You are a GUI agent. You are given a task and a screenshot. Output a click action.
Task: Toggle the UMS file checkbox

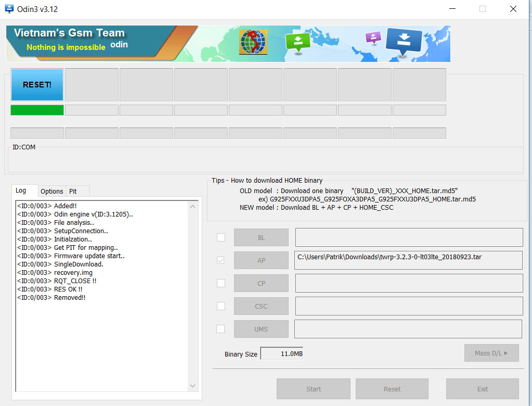coord(220,329)
